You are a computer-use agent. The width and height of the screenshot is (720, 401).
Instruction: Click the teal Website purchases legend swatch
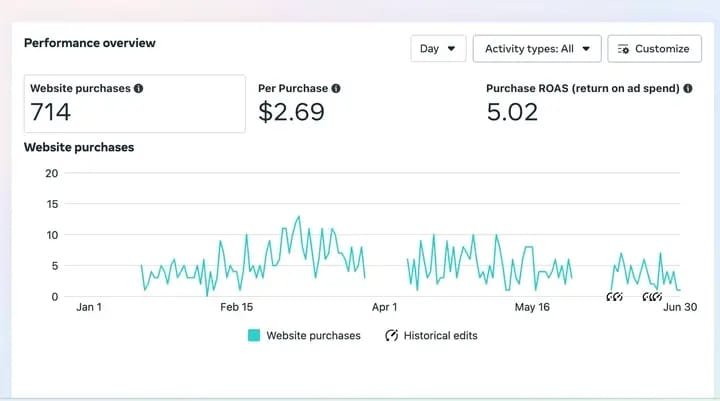[x=254, y=335]
